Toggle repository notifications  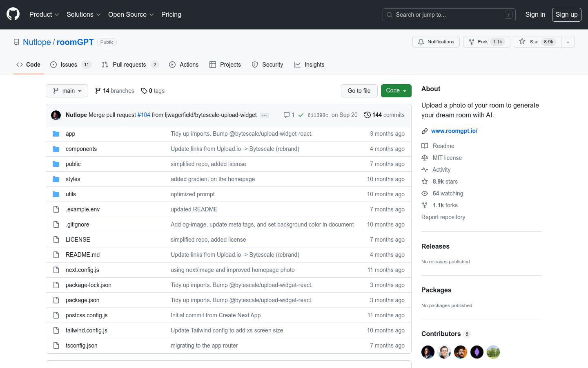(x=436, y=42)
